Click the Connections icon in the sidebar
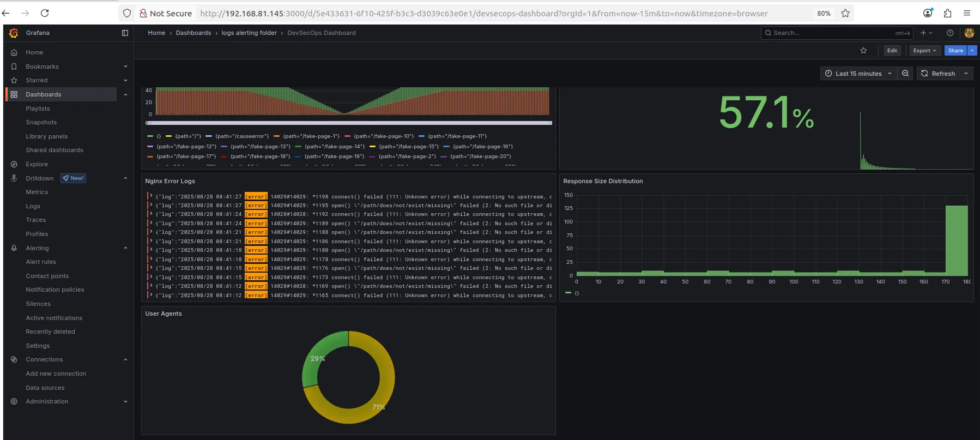 [x=14, y=359]
